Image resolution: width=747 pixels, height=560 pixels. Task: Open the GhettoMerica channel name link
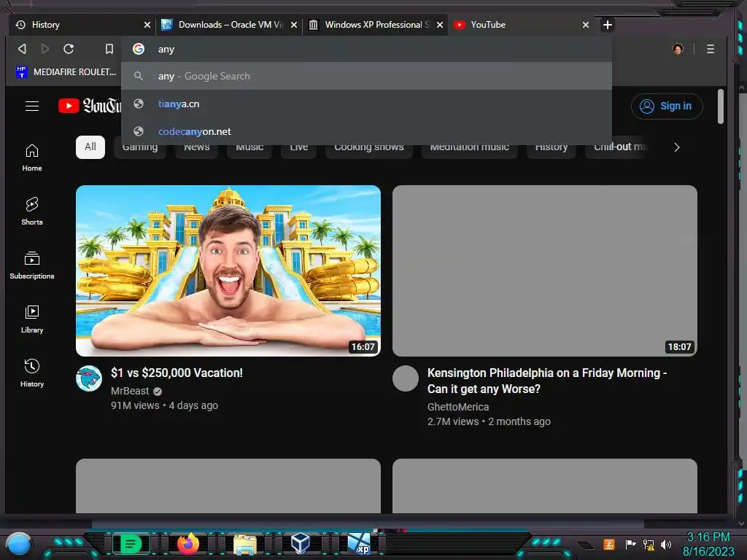tap(458, 407)
